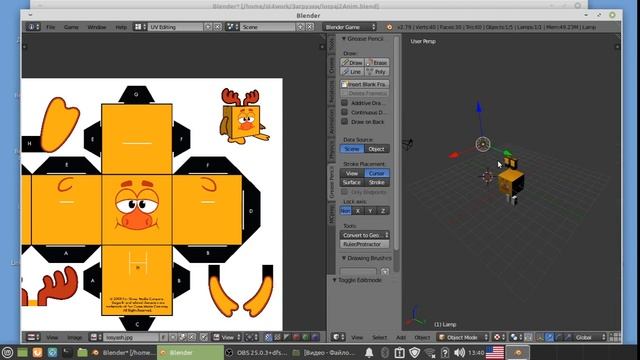Screen dimensions: 640x360
Task: Click the info editor type icon
Action: click(x=33, y=27)
